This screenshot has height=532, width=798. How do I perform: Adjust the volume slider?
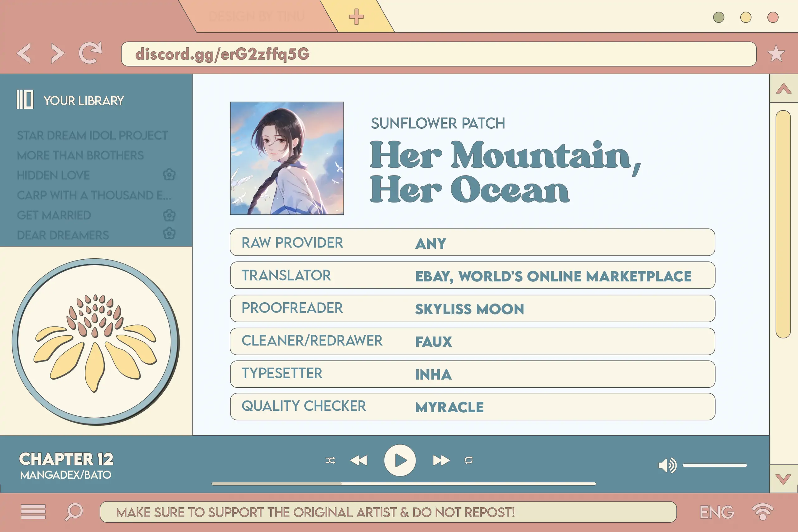[714, 466]
